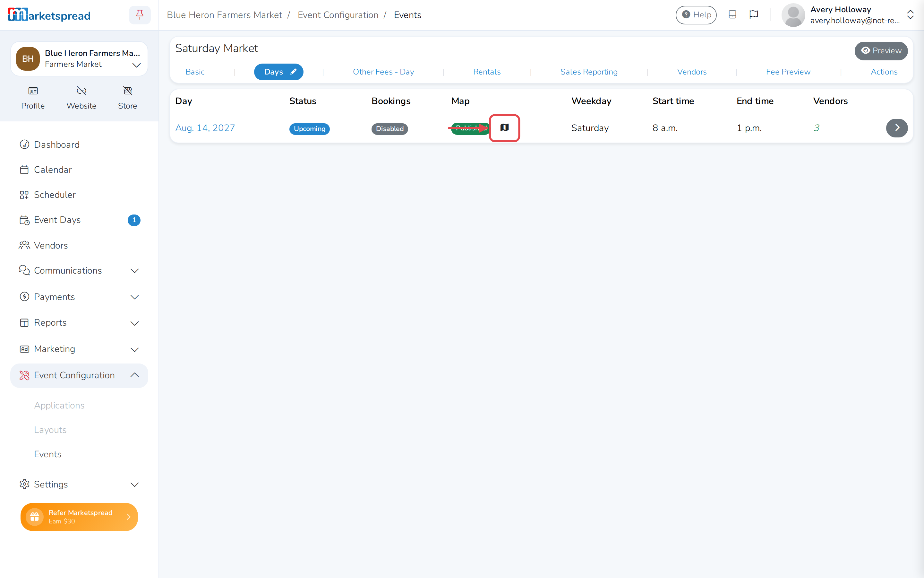Click the Event Days badge showing 1

(x=134, y=220)
